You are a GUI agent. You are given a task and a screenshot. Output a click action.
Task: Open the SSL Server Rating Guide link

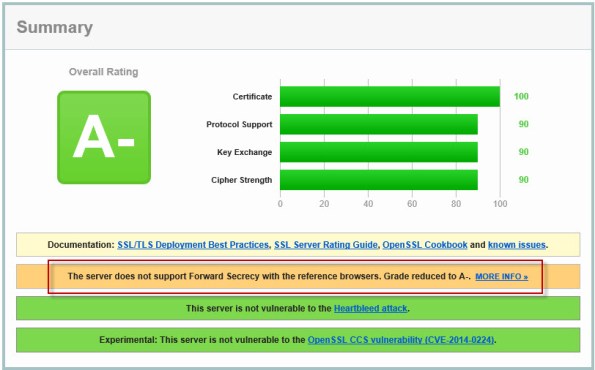(x=326, y=245)
